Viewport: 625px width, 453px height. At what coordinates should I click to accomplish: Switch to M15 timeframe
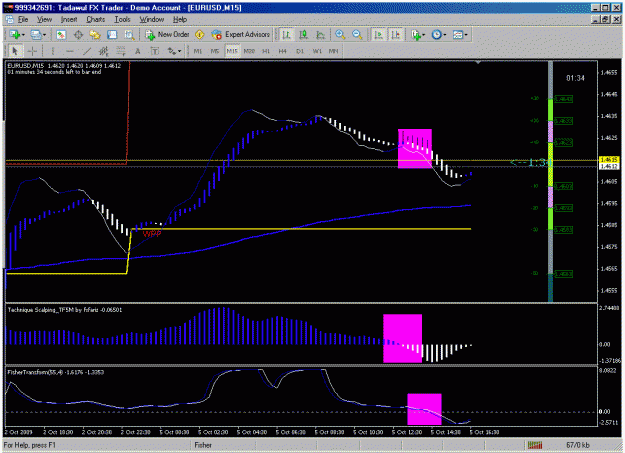pyautogui.click(x=232, y=51)
